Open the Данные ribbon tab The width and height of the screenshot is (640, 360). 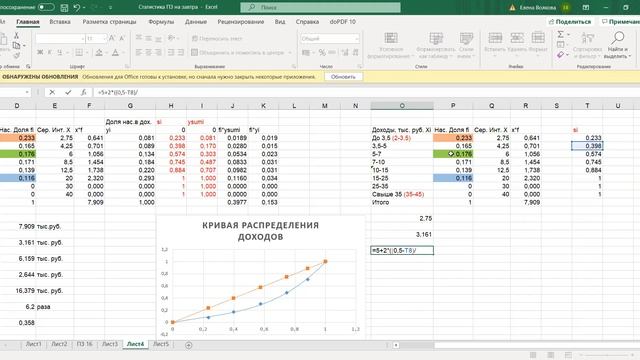tap(196, 22)
